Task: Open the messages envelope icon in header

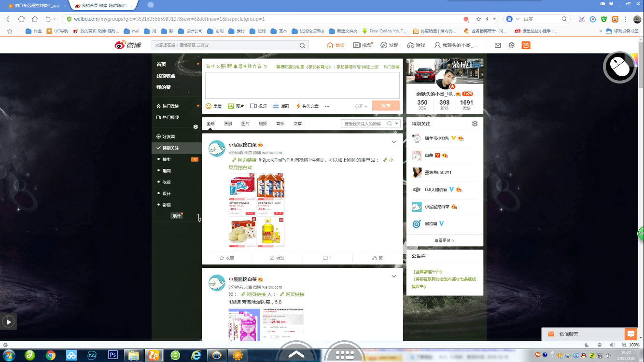Action: coord(498,45)
